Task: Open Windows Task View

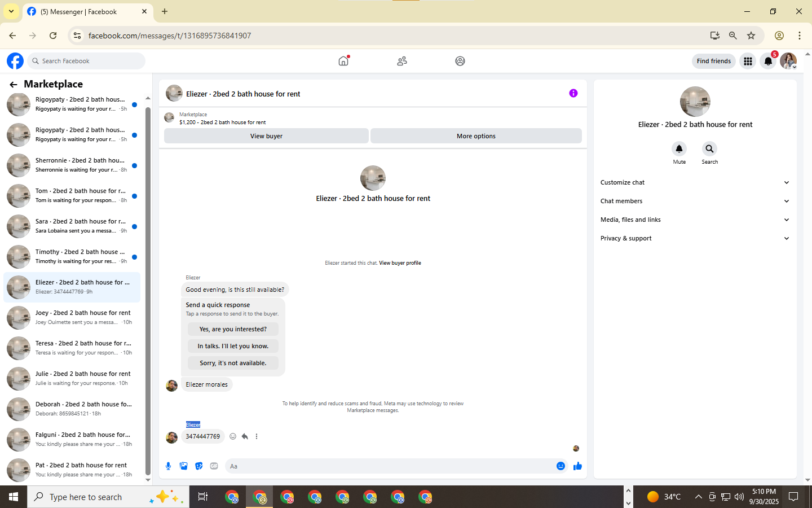Action: click(203, 497)
